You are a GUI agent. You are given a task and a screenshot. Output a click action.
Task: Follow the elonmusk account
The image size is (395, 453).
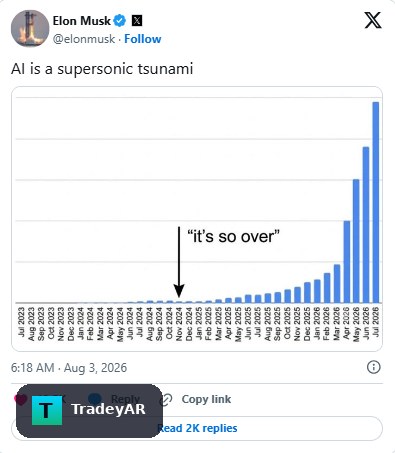coord(143,39)
